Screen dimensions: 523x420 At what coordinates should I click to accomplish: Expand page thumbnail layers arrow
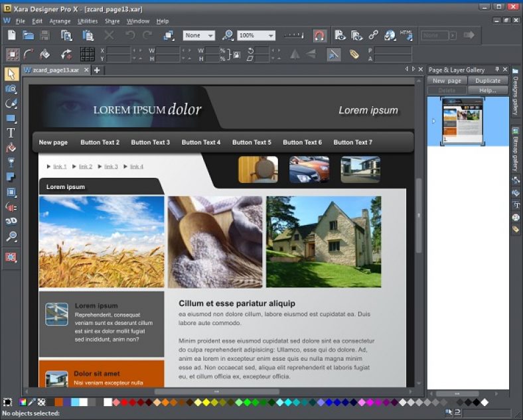(434, 121)
